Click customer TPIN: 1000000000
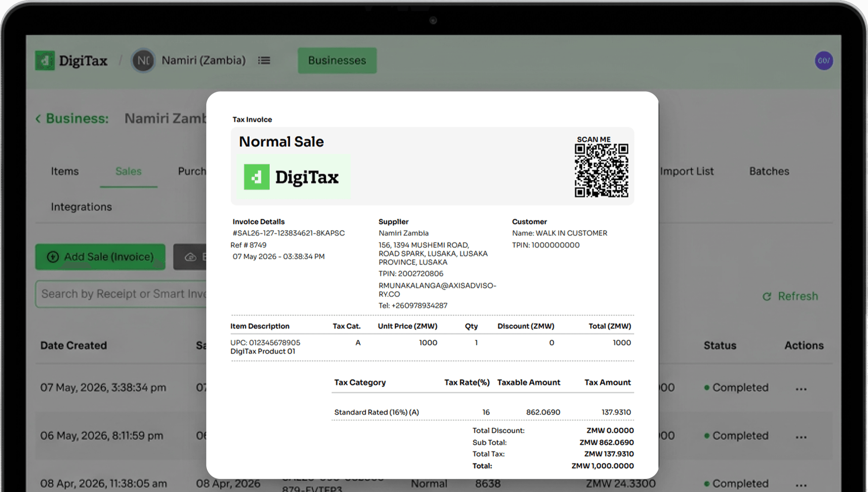Viewport: 868px width, 492px height. 545,245
